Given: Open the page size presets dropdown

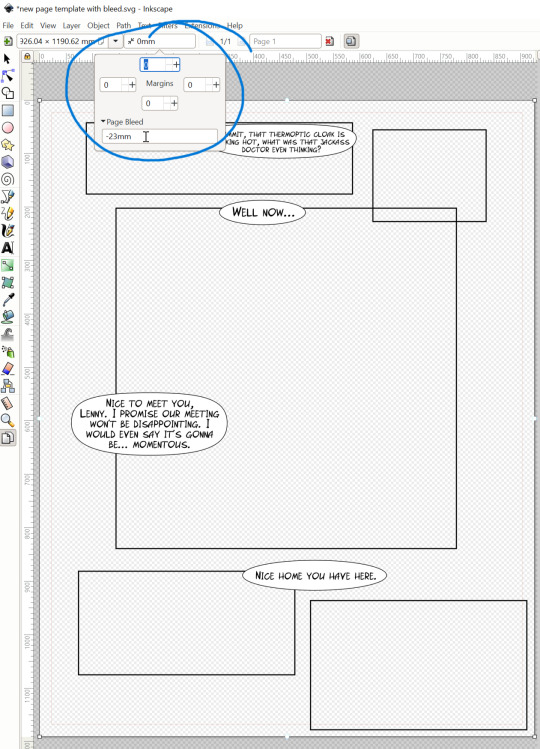Looking at the screenshot, I should click(x=115, y=42).
